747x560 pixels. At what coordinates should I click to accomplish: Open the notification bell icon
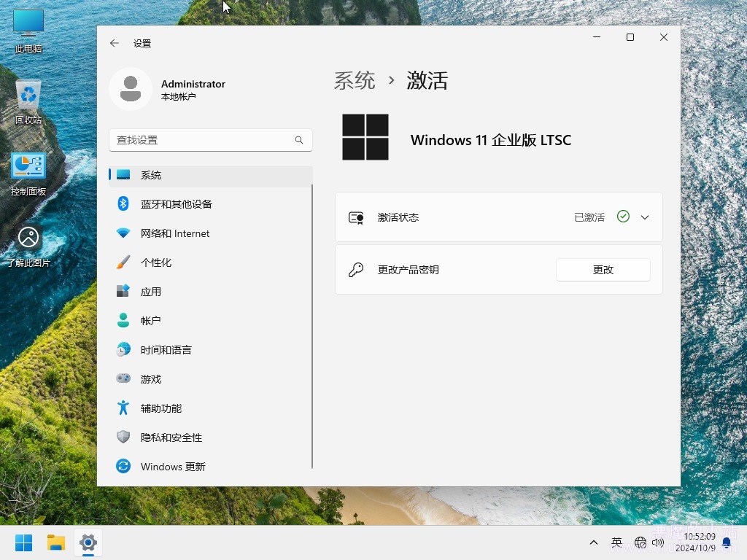pos(727,542)
